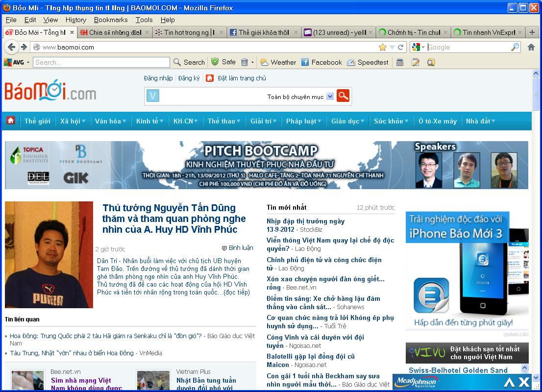The width and height of the screenshot is (542, 392).
Task: Toggle the Vietnamese input V icon
Action: tap(153, 96)
